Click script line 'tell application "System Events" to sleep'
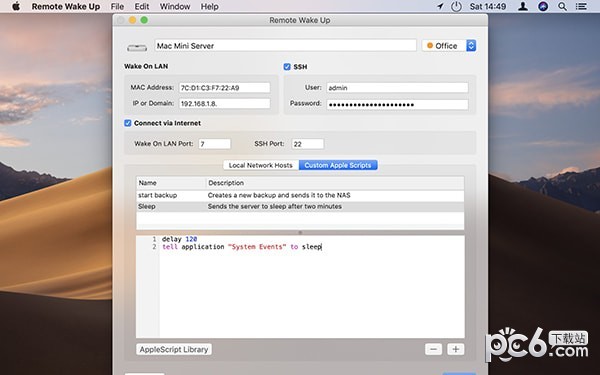Viewport: 600px width, 375px height. click(242, 247)
